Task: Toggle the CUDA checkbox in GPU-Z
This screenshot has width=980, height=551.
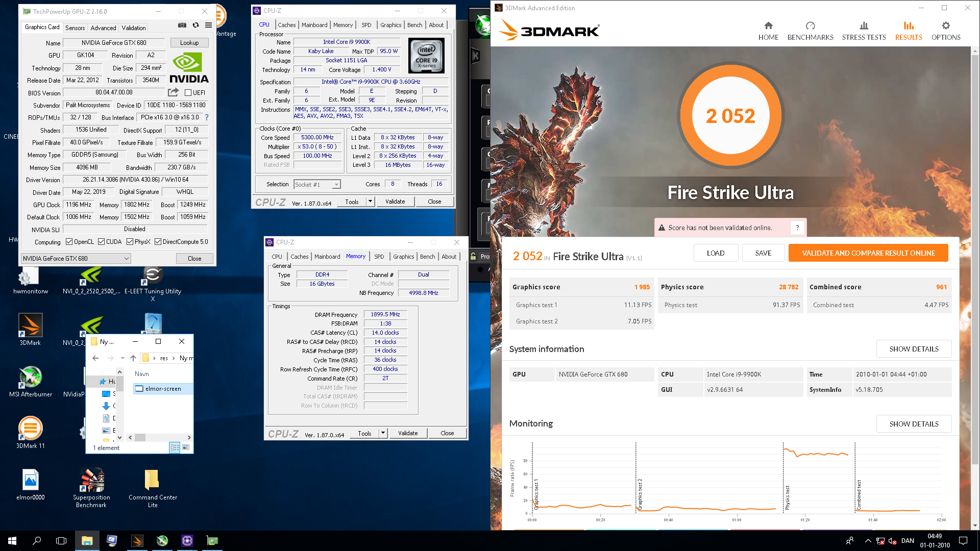Action: coord(101,242)
